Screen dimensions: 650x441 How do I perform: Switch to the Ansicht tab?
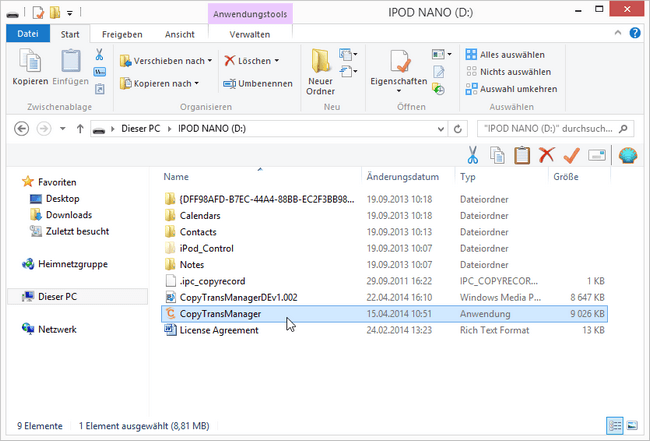click(x=179, y=34)
